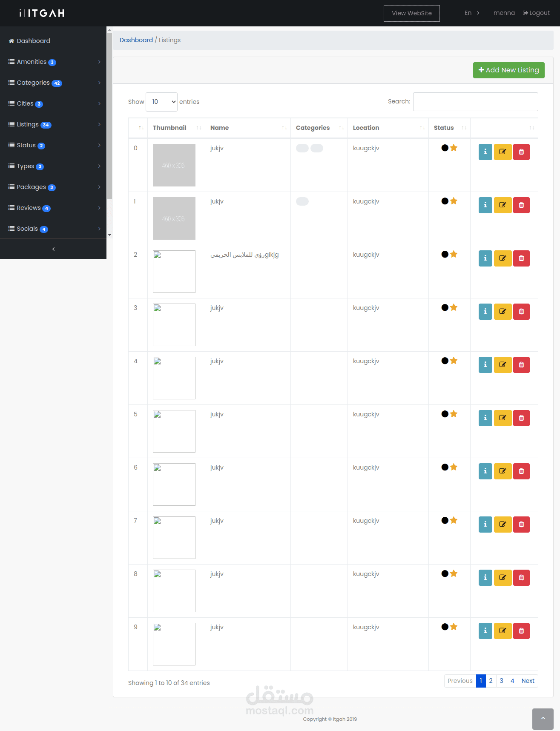
Task: Click the featured star in row 0
Action: click(x=454, y=148)
